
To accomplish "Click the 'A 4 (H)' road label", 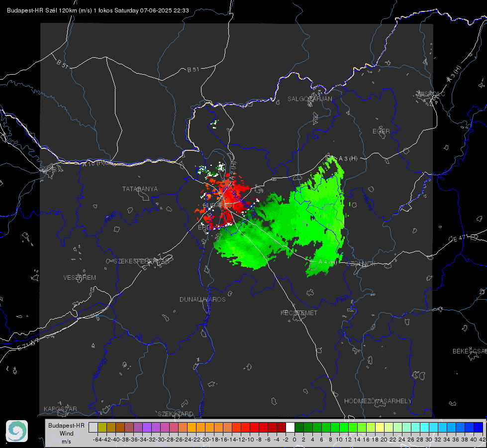I will [x=328, y=262].
